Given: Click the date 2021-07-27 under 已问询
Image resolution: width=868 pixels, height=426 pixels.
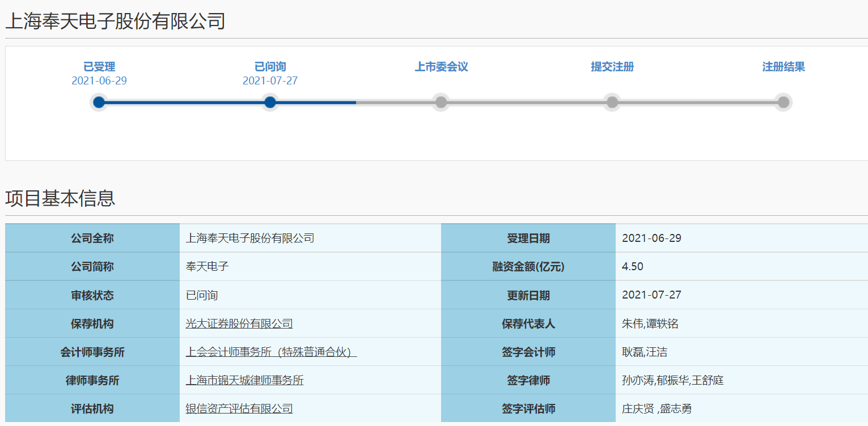Looking at the screenshot, I should click(x=270, y=80).
